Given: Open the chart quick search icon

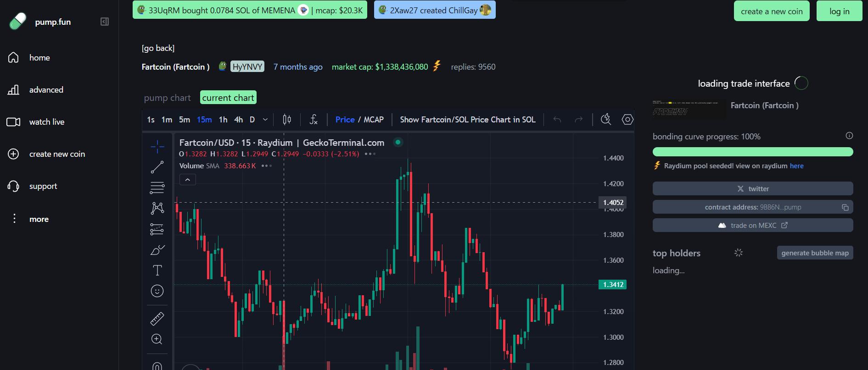Looking at the screenshot, I should tap(606, 120).
